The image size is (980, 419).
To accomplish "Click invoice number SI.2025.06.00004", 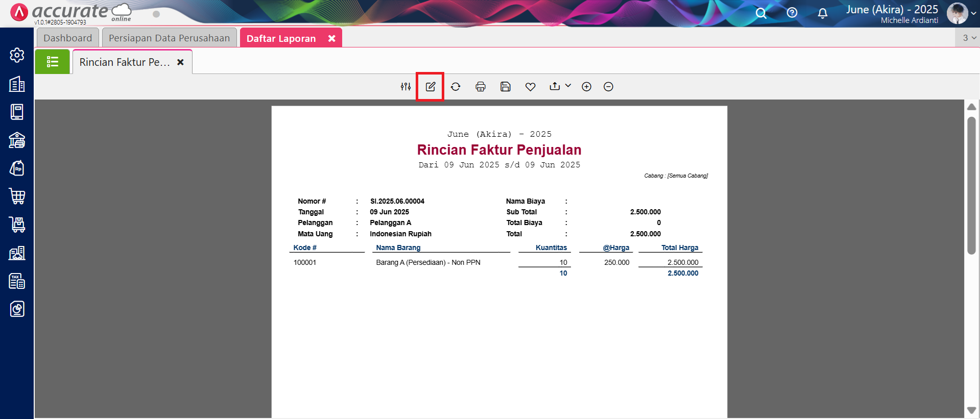I will pos(397,201).
